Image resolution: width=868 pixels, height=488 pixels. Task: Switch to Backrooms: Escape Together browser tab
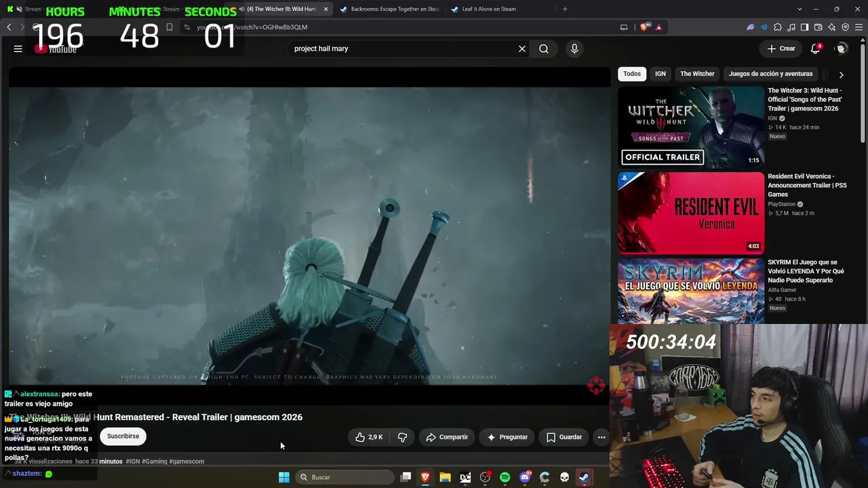click(x=389, y=9)
